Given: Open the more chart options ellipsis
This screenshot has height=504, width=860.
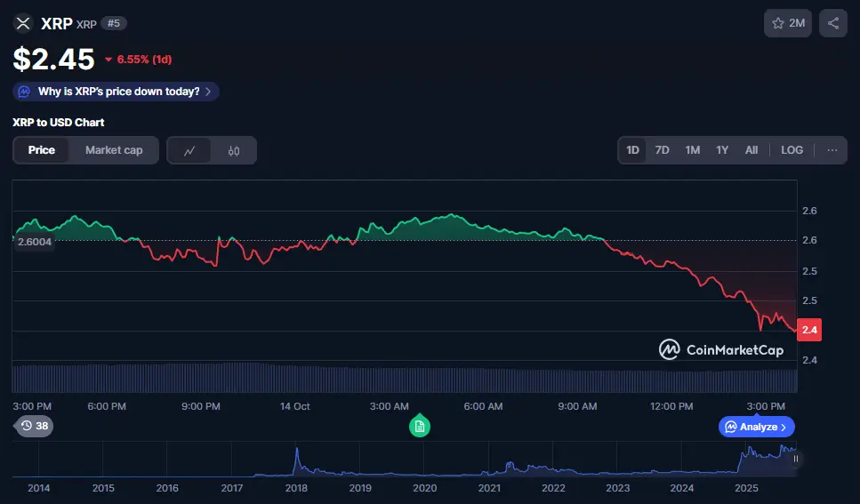Looking at the screenshot, I should (832, 150).
